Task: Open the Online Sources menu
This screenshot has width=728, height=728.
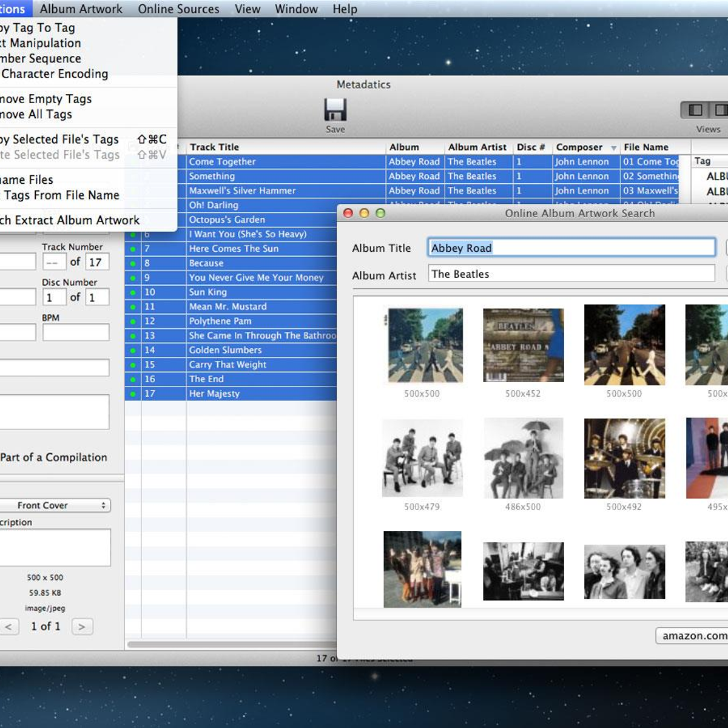Action: coord(178,8)
